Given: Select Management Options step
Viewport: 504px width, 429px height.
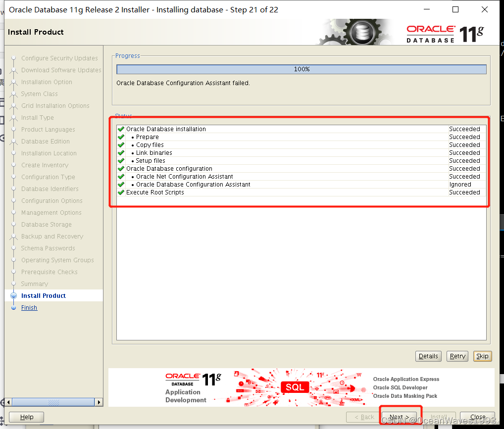Looking at the screenshot, I should (x=51, y=212).
